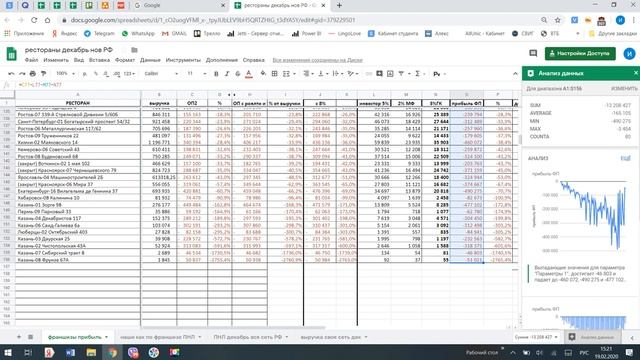Select the РЕСТОРАН header cell
Image resolution: width=640 pixels, height=360 pixels.
(78, 104)
